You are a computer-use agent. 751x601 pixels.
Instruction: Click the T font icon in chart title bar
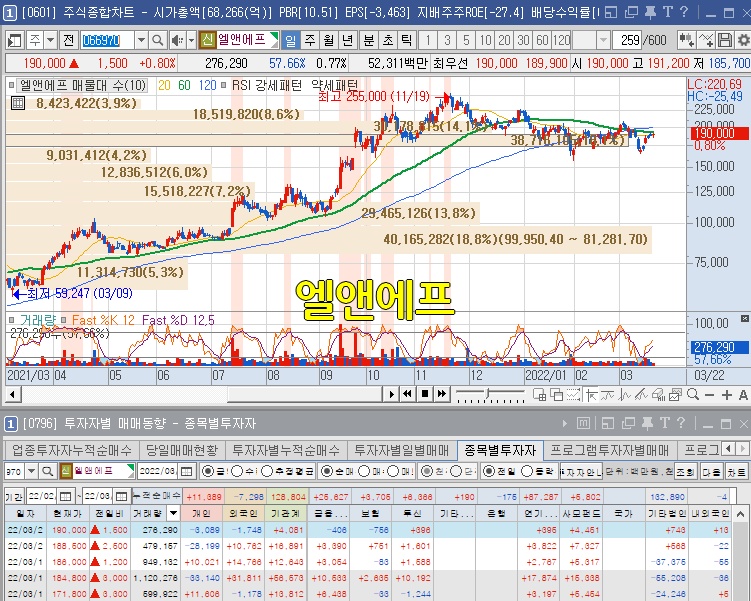coord(668,12)
